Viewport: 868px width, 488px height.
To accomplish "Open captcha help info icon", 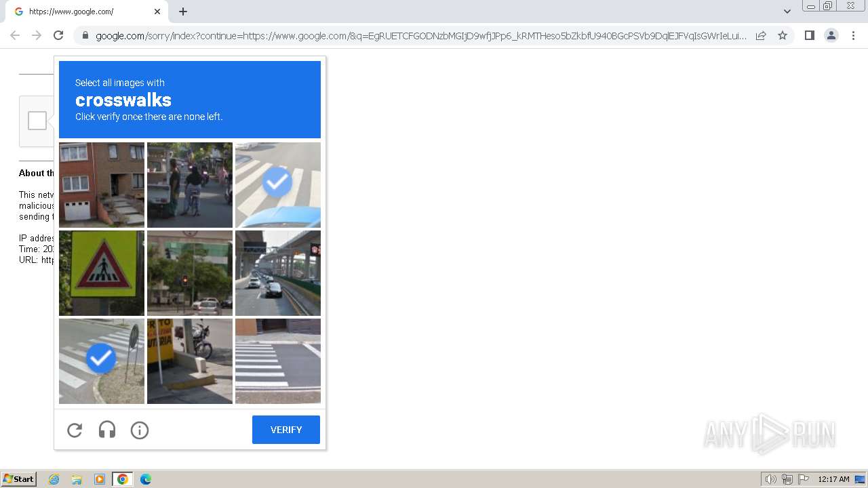I will tap(140, 430).
